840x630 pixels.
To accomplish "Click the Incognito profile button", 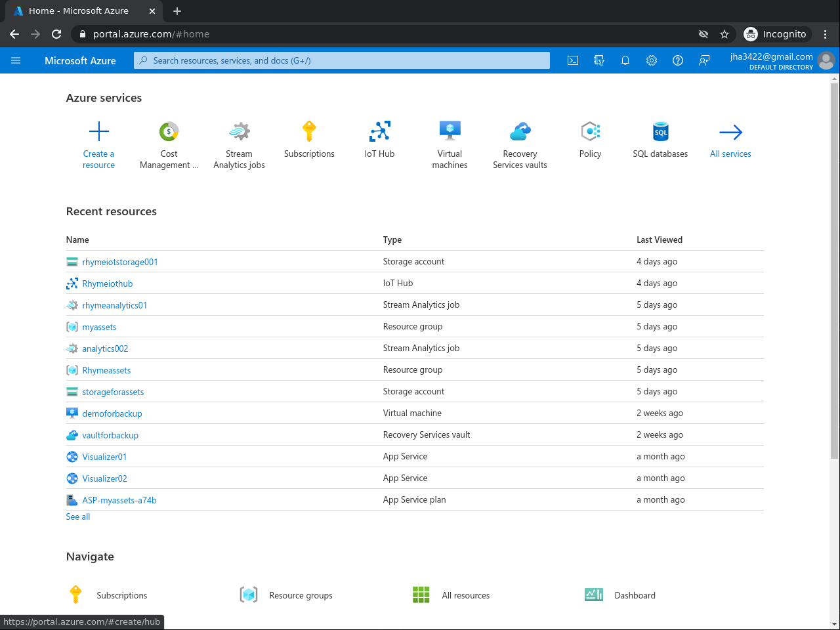I will [778, 34].
